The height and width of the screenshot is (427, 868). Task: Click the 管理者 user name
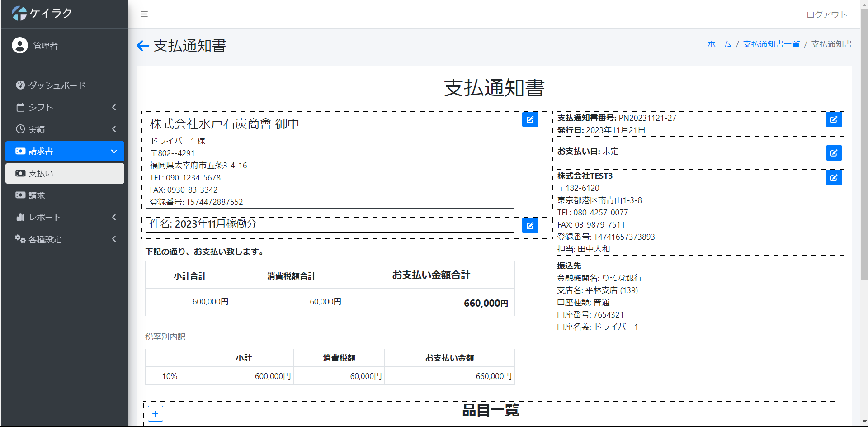point(46,46)
